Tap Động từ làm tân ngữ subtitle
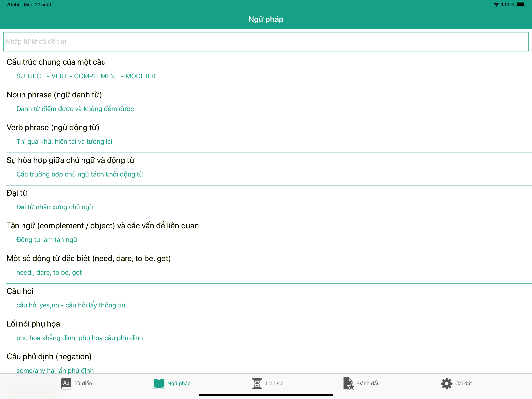Viewport: 532px width, 399px height. pyautogui.click(x=47, y=240)
